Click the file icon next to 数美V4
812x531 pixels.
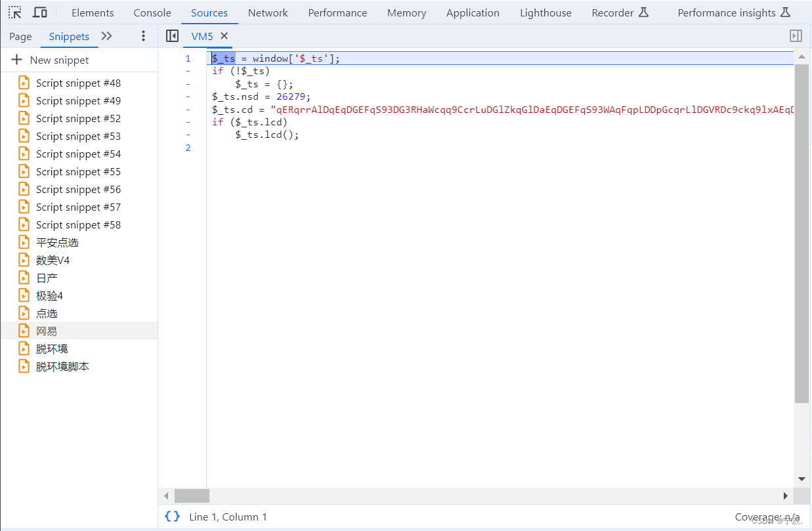[24, 260]
